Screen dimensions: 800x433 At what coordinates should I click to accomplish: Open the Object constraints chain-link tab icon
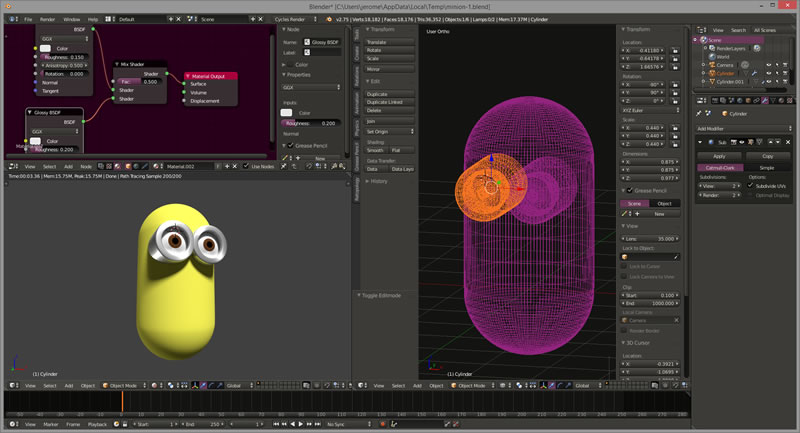pos(756,100)
